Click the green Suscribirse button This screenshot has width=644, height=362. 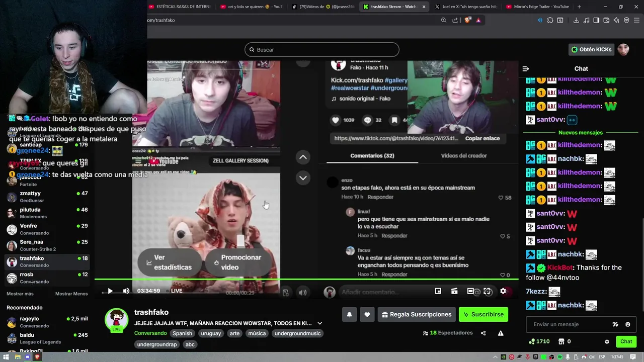(x=483, y=315)
